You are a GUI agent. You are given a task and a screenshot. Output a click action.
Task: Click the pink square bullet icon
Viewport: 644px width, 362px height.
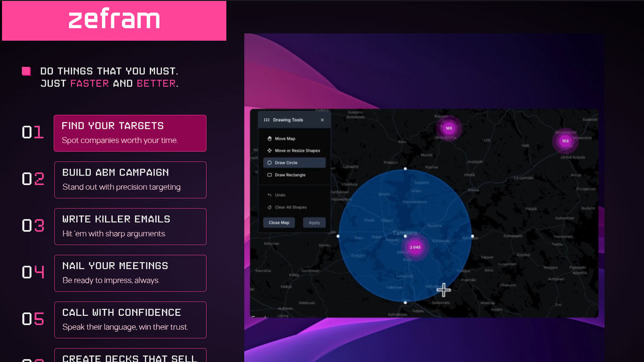27,71
